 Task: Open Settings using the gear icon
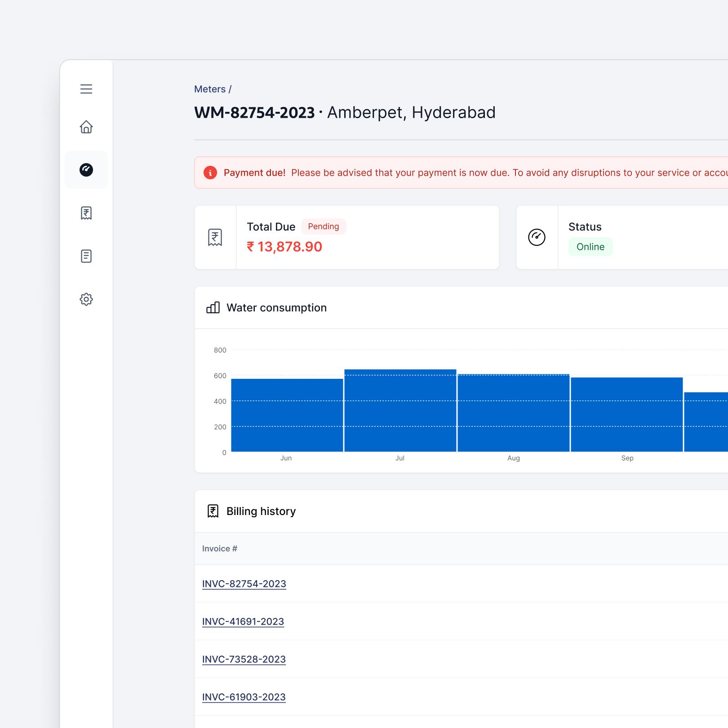click(86, 299)
